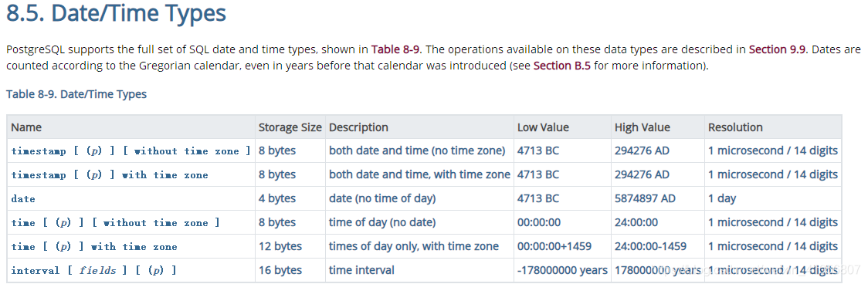868x284 pixels.
Task: Click 'both date and time, with time zone' description
Action: coord(419,174)
